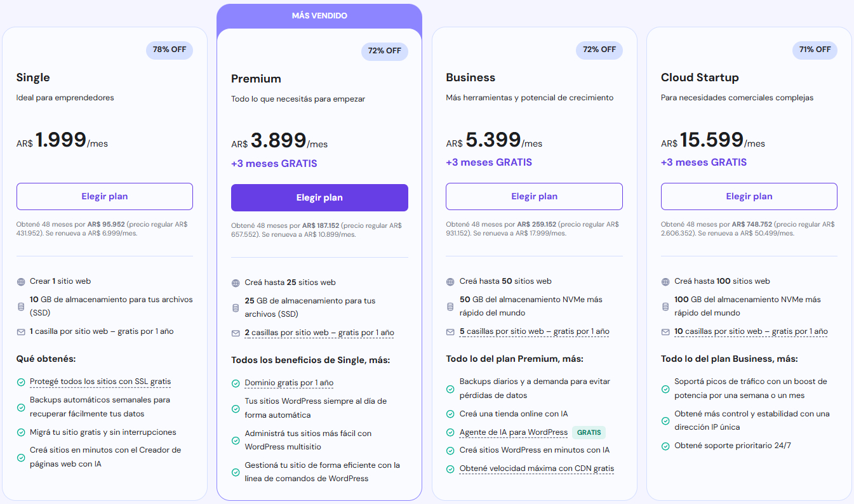Viewport: 854px width, 504px height.
Task: Click checkmark icon beside SSL gratis feature
Action: point(21,382)
